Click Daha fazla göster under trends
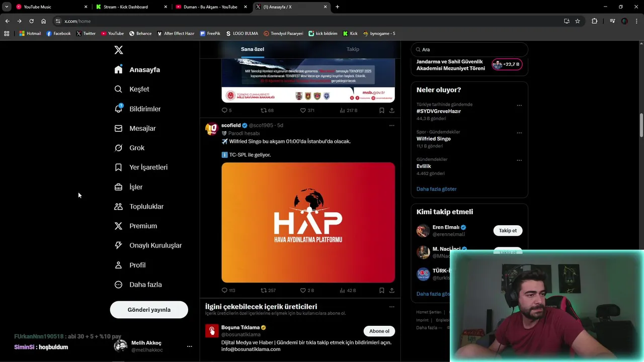This screenshot has height=362, width=644. click(x=436, y=189)
